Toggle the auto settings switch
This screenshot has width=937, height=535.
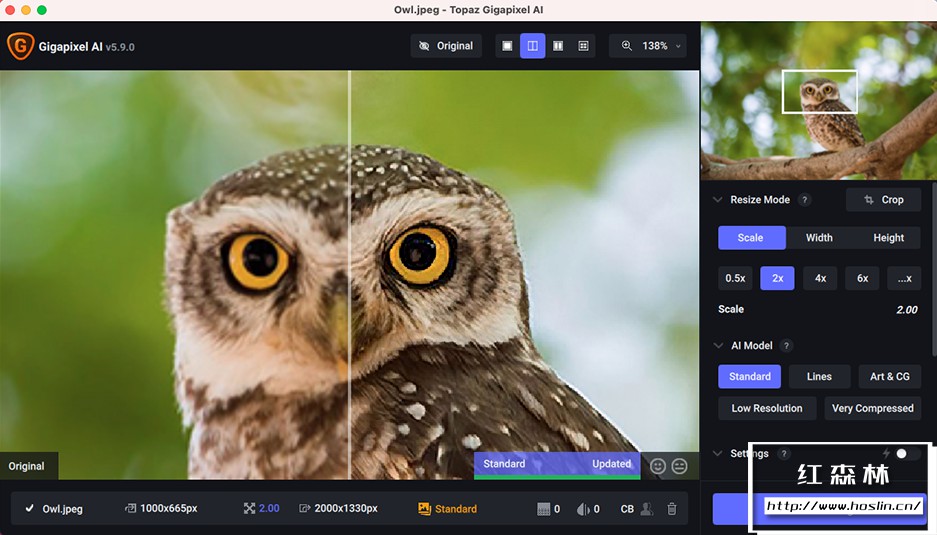point(907,454)
